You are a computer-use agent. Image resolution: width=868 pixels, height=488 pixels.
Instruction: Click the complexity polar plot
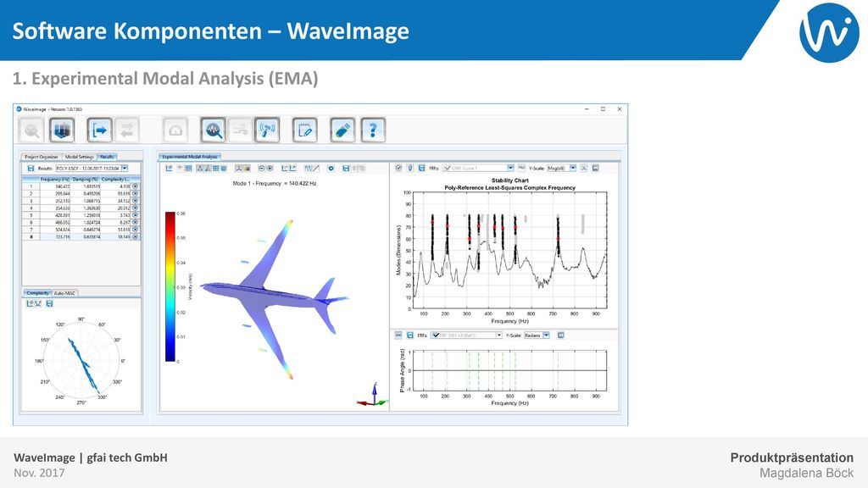click(81, 361)
